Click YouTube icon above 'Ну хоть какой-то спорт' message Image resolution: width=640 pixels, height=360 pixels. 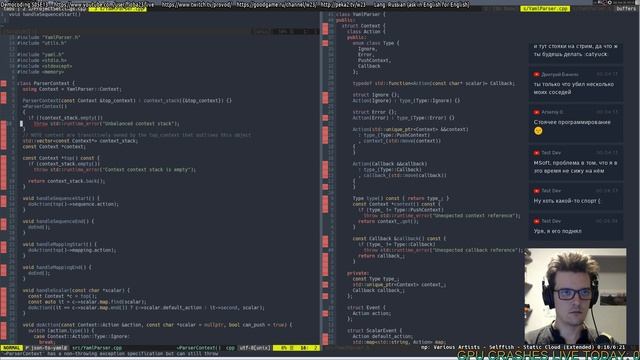(536, 191)
